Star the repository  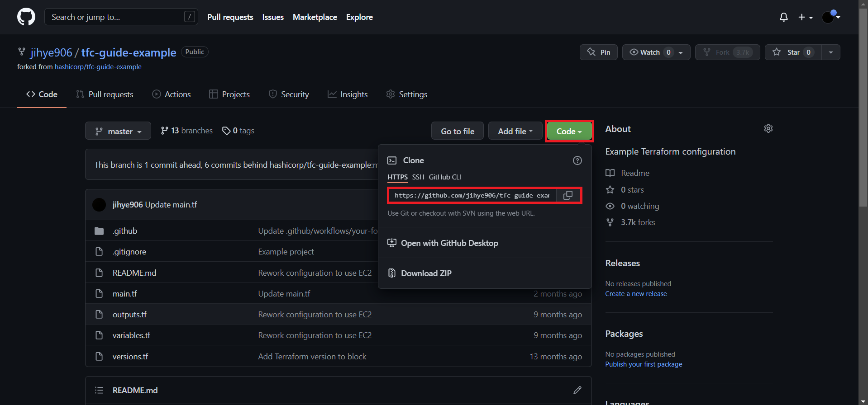[x=793, y=52]
